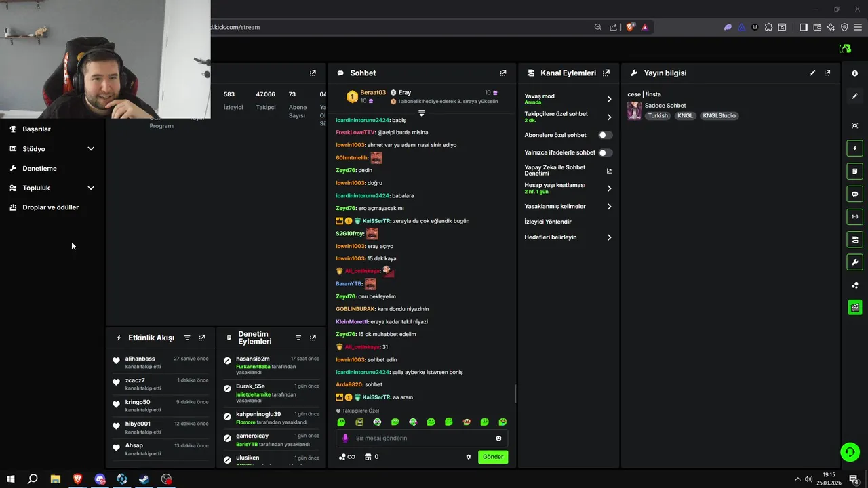The width and height of the screenshot is (868, 488).
Task: Click the zoom magnifier icon in address bar
Action: 597,27
